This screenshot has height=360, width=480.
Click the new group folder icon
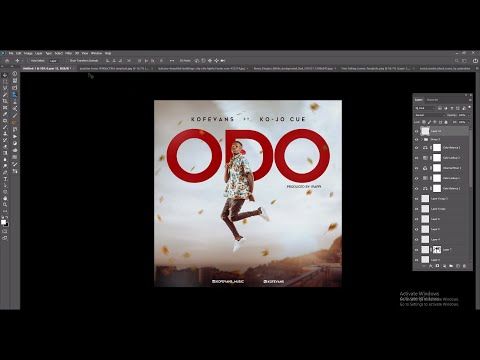(x=451, y=266)
